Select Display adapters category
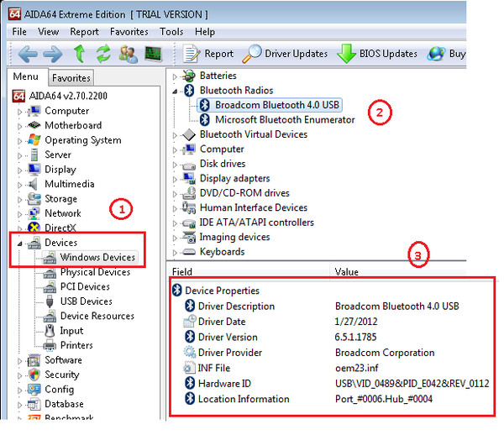 click(234, 178)
